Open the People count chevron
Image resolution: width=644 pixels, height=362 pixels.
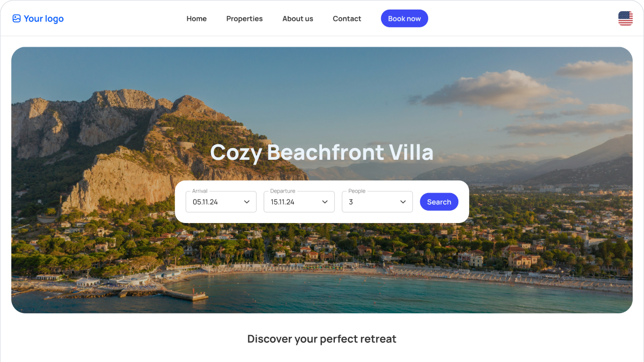pos(403,202)
